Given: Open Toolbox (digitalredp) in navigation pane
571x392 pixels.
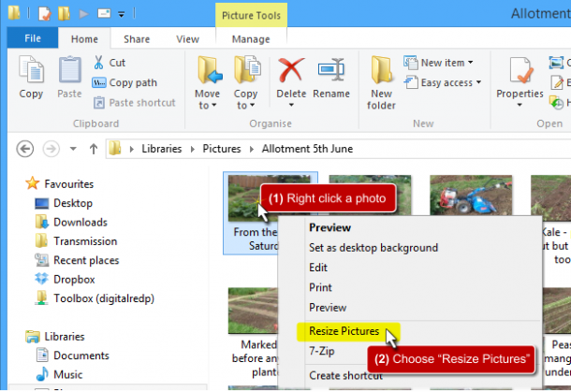Looking at the screenshot, I should 104,298.
